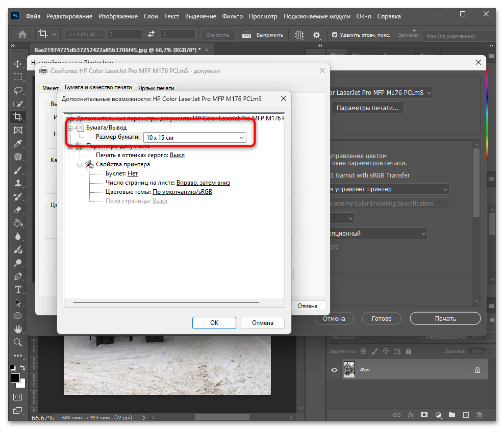This screenshot has height=429, width=504.
Task: Click the Straighten level icon
Action: coord(246,35)
